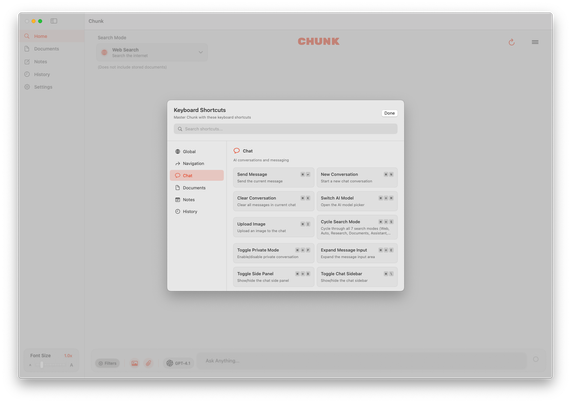Click the arrow icon next to Navigation
The image size is (571, 403).
(178, 163)
